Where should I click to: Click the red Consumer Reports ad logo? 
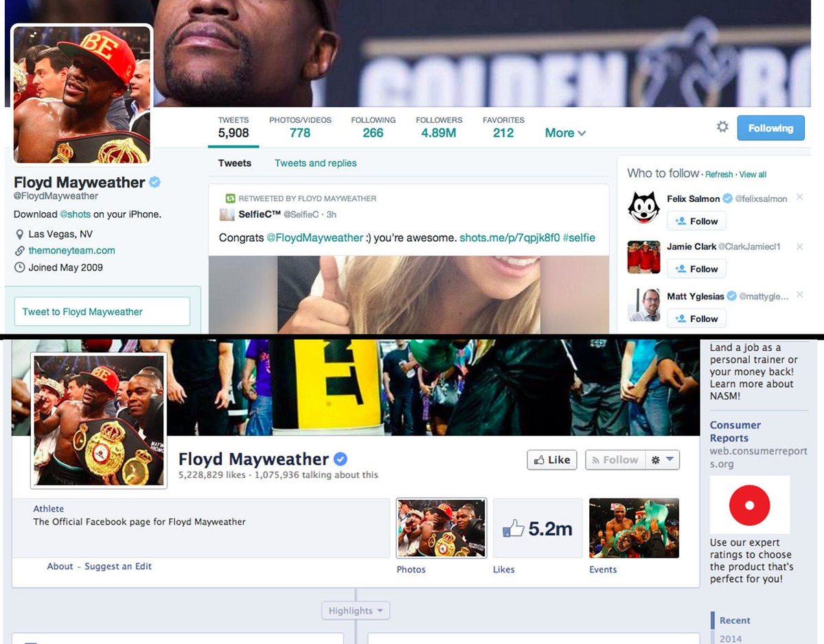click(749, 505)
